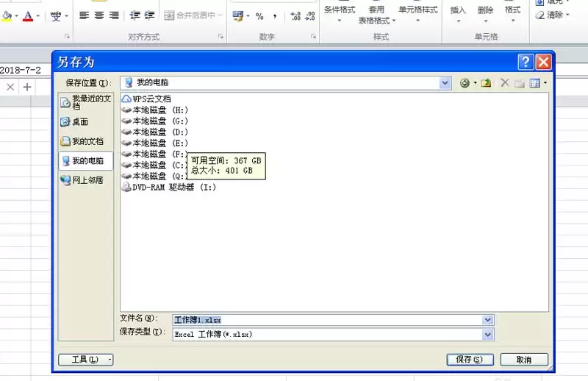The image size is (588, 381).
Task: Click the 取消 cancel button
Action: tap(524, 360)
